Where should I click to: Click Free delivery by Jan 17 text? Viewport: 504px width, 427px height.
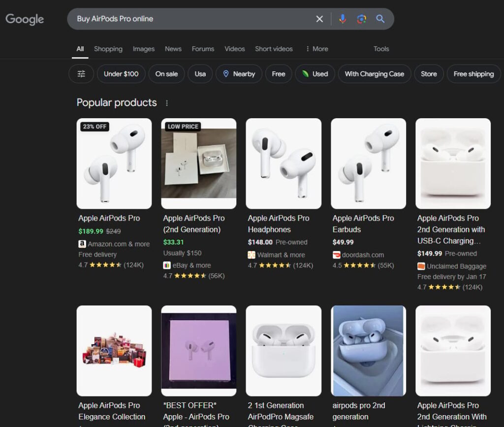[452, 276]
